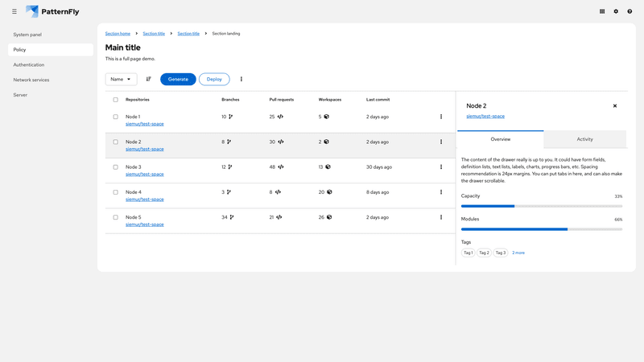This screenshot has width=644, height=362.
Task: Switch to the Activity tab
Action: (x=584, y=139)
